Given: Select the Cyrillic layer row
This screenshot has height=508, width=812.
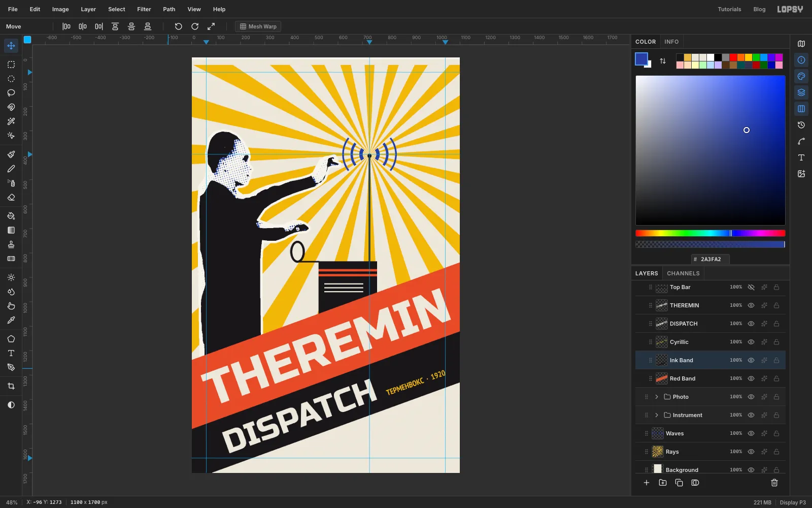Looking at the screenshot, I should click(710, 342).
